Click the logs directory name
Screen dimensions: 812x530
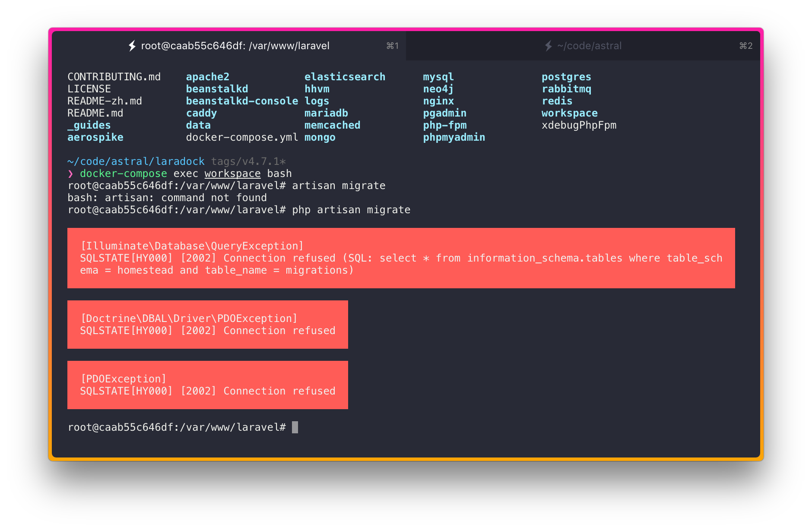click(317, 101)
